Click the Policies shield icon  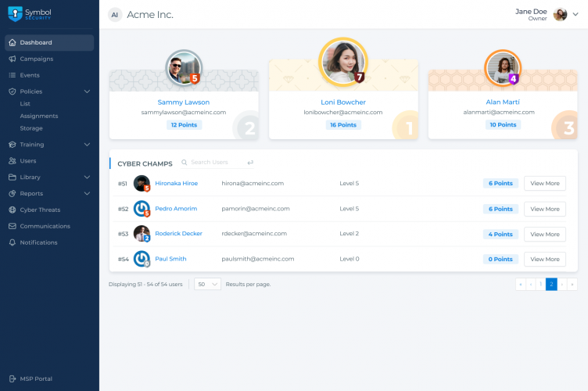pyautogui.click(x=13, y=91)
